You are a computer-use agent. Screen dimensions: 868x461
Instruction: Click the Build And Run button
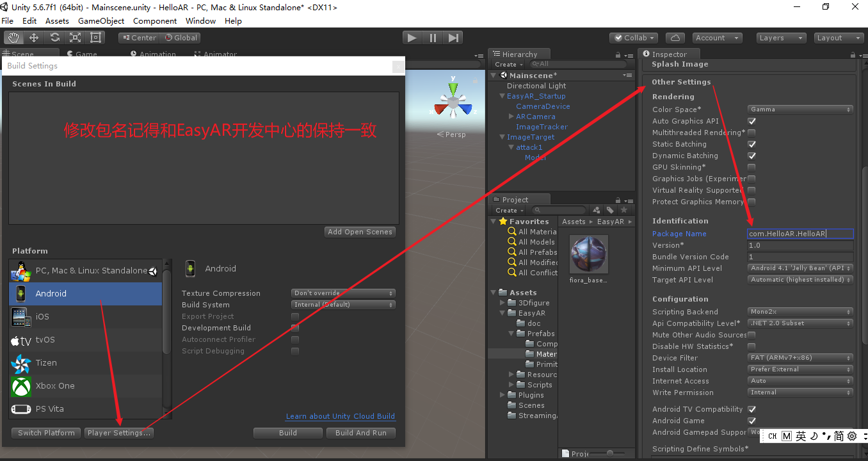coord(361,433)
